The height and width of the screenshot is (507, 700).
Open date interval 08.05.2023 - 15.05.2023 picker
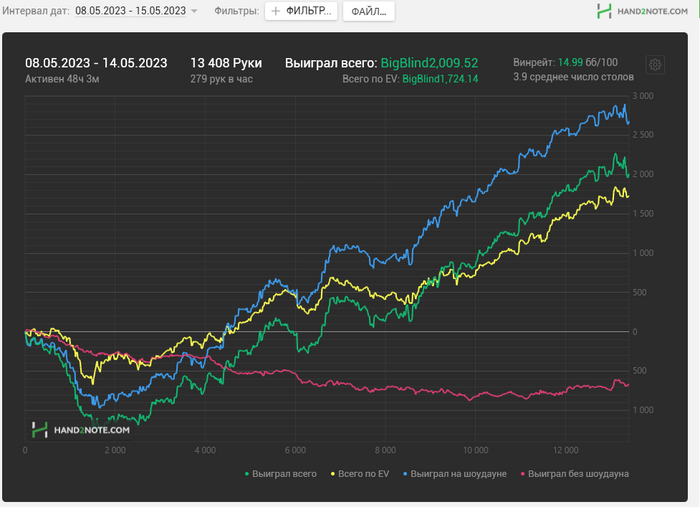(x=130, y=11)
